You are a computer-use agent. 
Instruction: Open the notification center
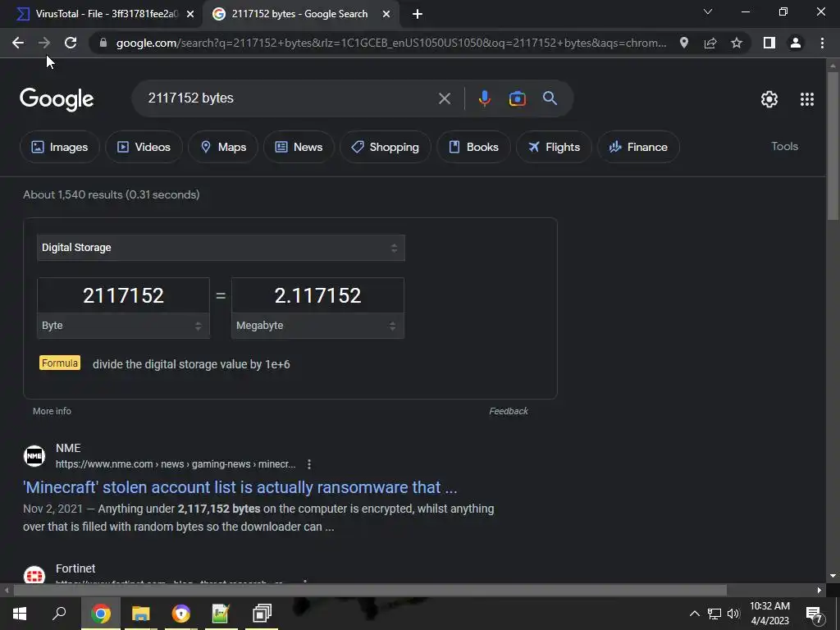click(815, 614)
